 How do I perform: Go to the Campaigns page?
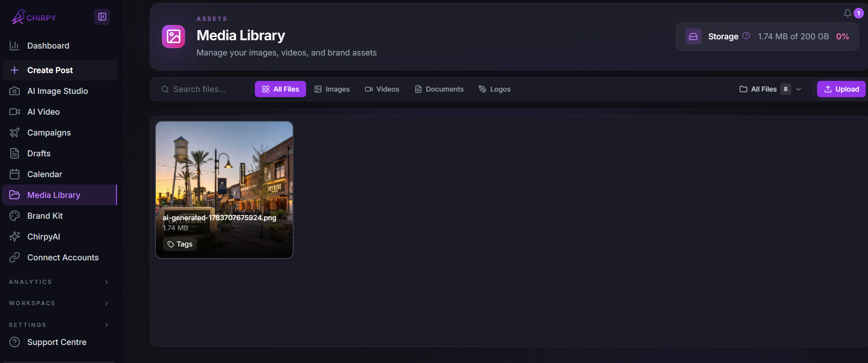(59, 133)
